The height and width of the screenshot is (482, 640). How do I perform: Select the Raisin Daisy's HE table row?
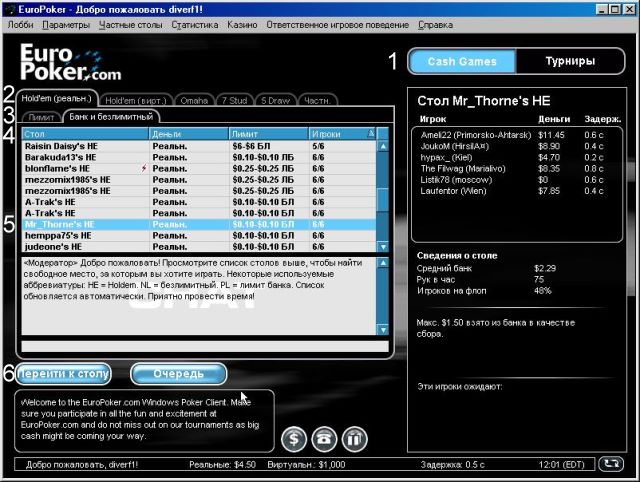click(x=199, y=146)
